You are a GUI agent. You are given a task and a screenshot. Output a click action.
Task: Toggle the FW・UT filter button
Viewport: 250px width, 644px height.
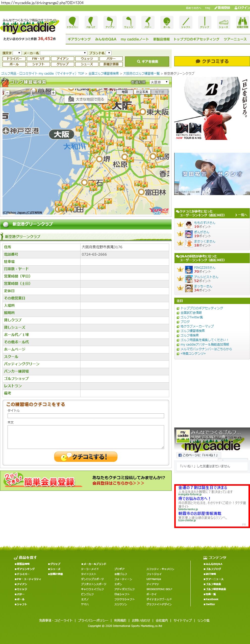point(38,58)
